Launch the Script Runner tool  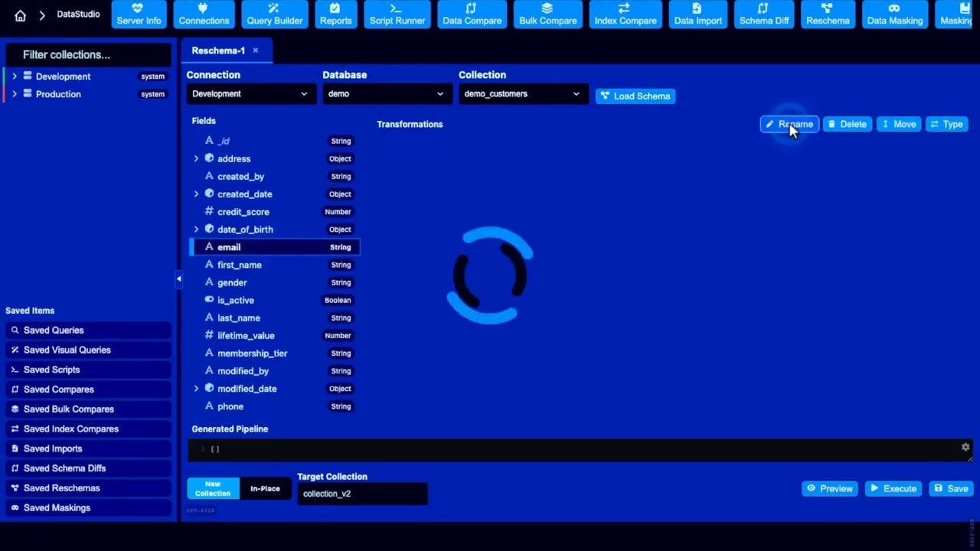(x=397, y=15)
